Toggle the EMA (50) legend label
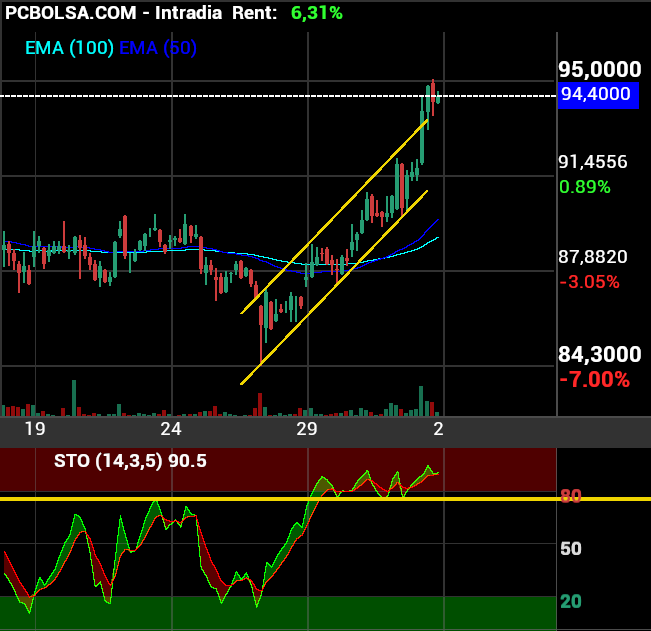The height and width of the screenshot is (631, 651). (158, 47)
